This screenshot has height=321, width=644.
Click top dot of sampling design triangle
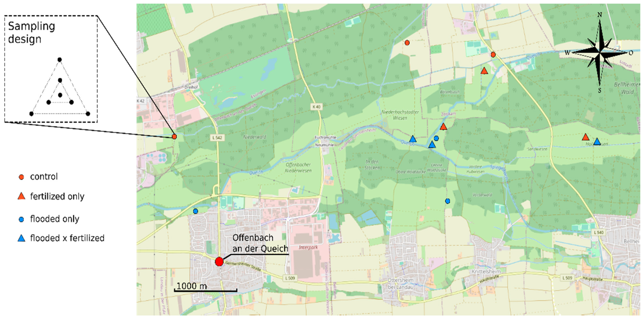(x=60, y=60)
